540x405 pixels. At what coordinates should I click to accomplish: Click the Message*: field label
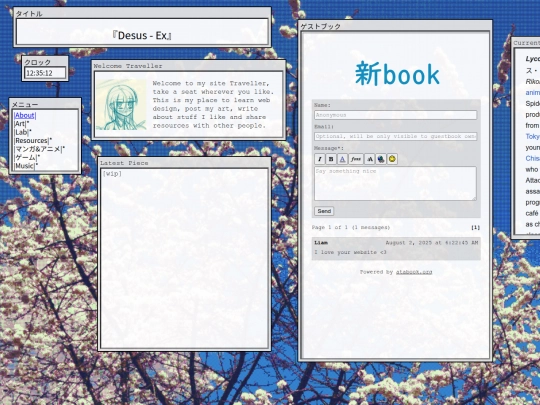[329, 148]
